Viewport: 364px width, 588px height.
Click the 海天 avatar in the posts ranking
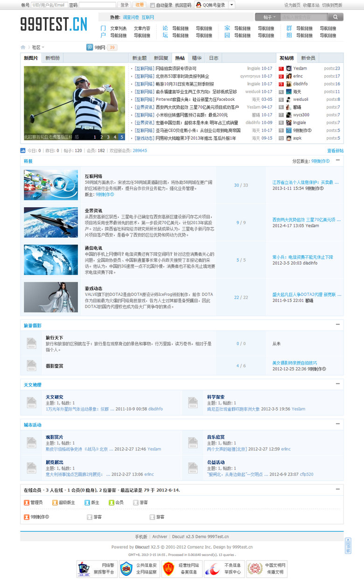click(289, 92)
